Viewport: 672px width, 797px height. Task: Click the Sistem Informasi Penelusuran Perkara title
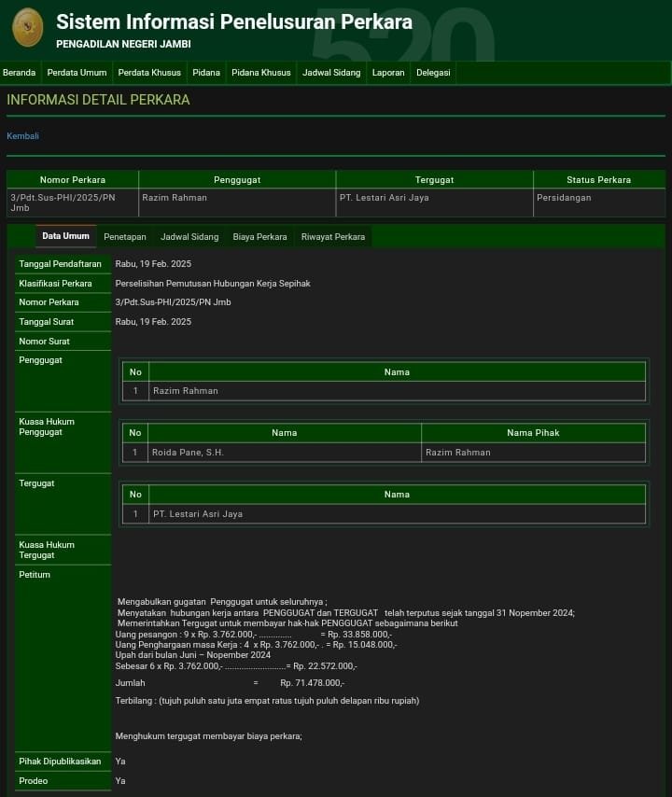pyautogui.click(x=233, y=21)
